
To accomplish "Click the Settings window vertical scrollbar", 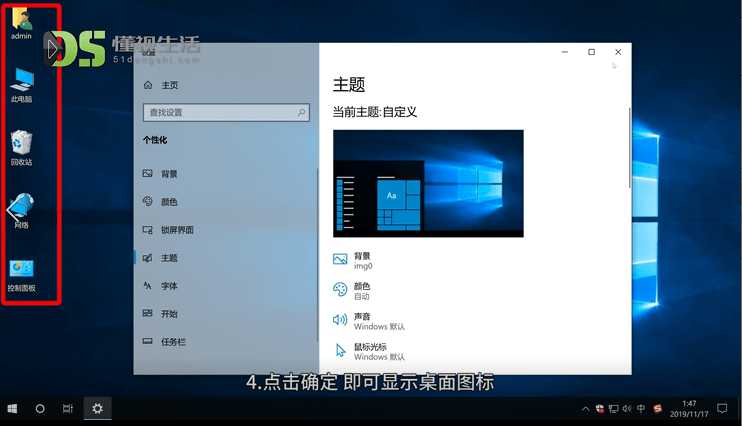I will [629, 148].
